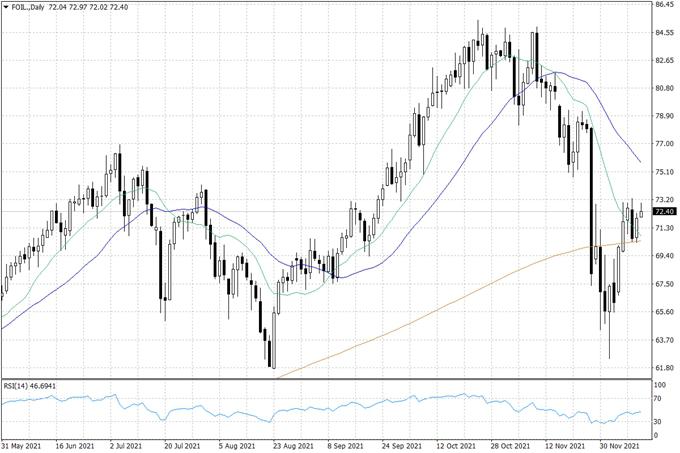Click the RSI 70 level label
680x453 pixels.
tap(659, 399)
